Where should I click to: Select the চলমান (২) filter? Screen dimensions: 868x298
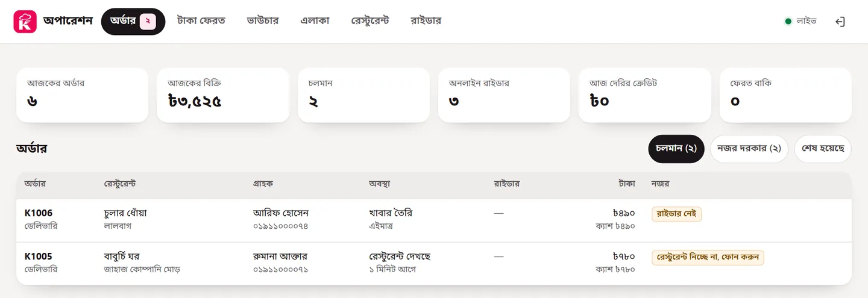[676, 149]
